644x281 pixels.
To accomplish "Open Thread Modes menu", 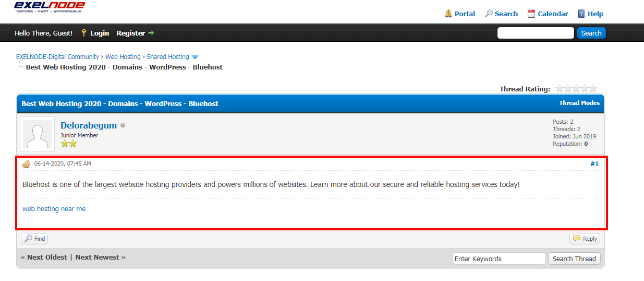I will pos(579,103).
